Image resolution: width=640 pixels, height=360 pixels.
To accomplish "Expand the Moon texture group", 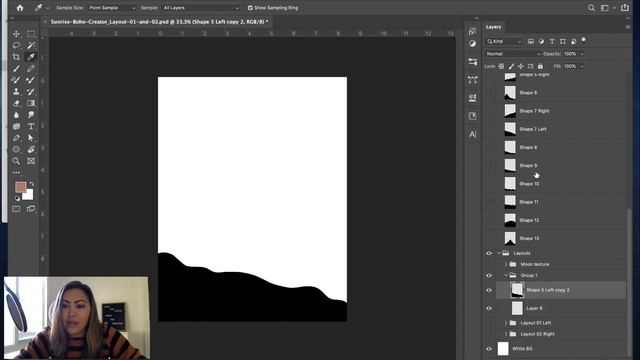I will click(x=506, y=264).
